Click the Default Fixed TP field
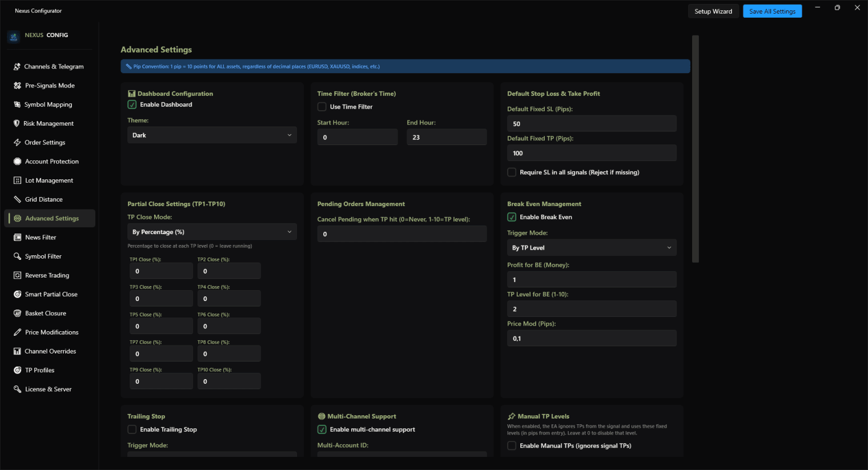 click(x=592, y=153)
